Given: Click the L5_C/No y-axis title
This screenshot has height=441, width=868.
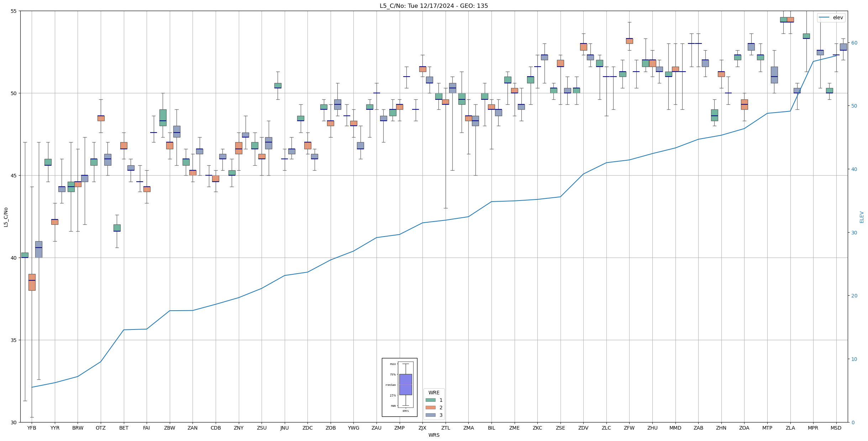Looking at the screenshot, I should [x=6, y=217].
